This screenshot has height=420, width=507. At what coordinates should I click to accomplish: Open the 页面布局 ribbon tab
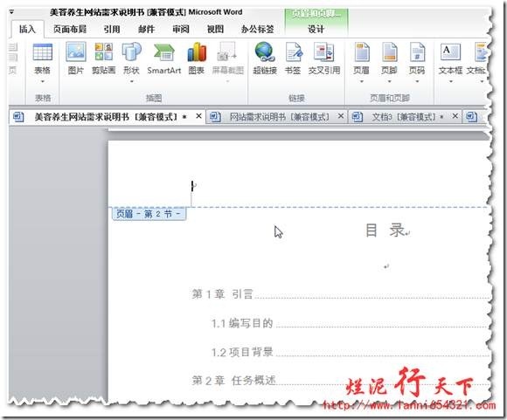[x=70, y=29]
